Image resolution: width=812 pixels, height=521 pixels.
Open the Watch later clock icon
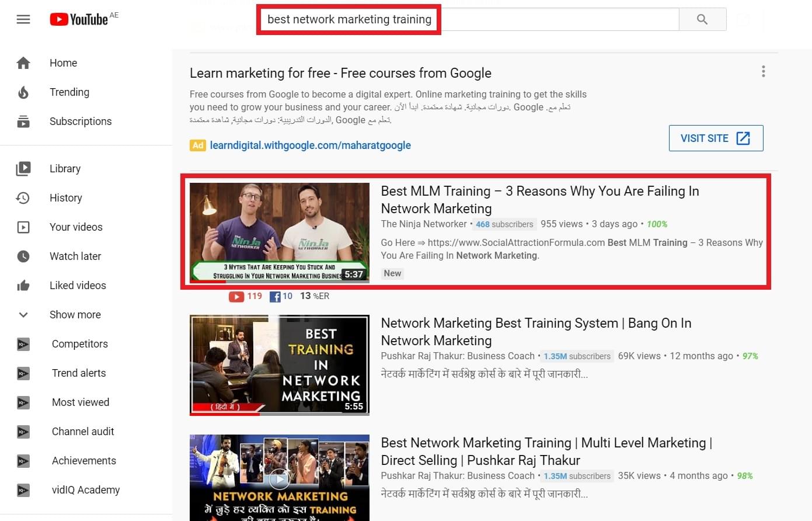23,256
